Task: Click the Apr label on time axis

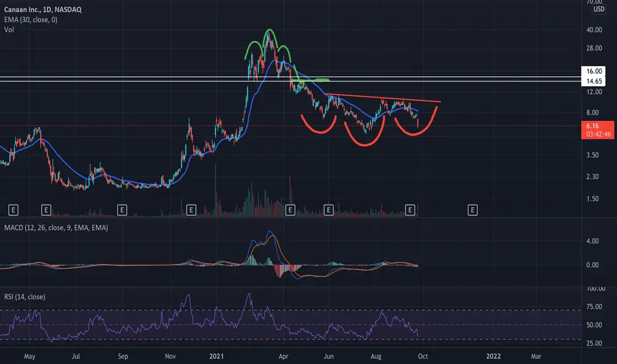Action: pyautogui.click(x=283, y=357)
